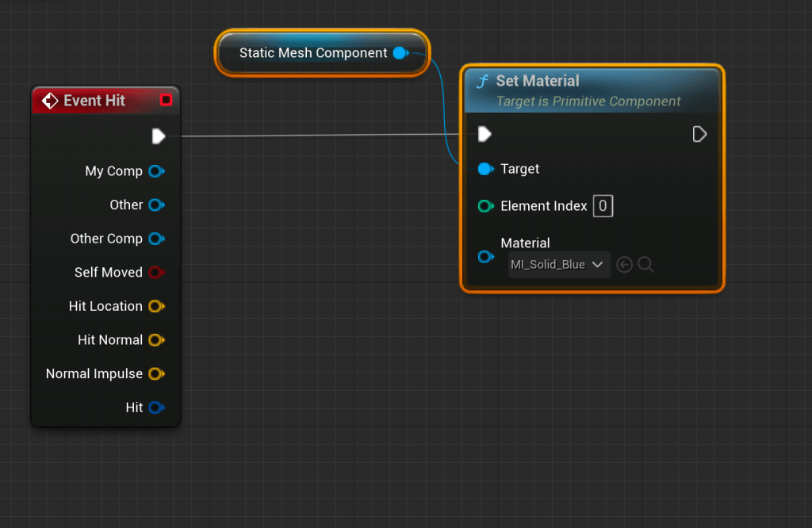This screenshot has height=528, width=812.
Task: Click the Hit Normal vector pin
Action: (155, 340)
